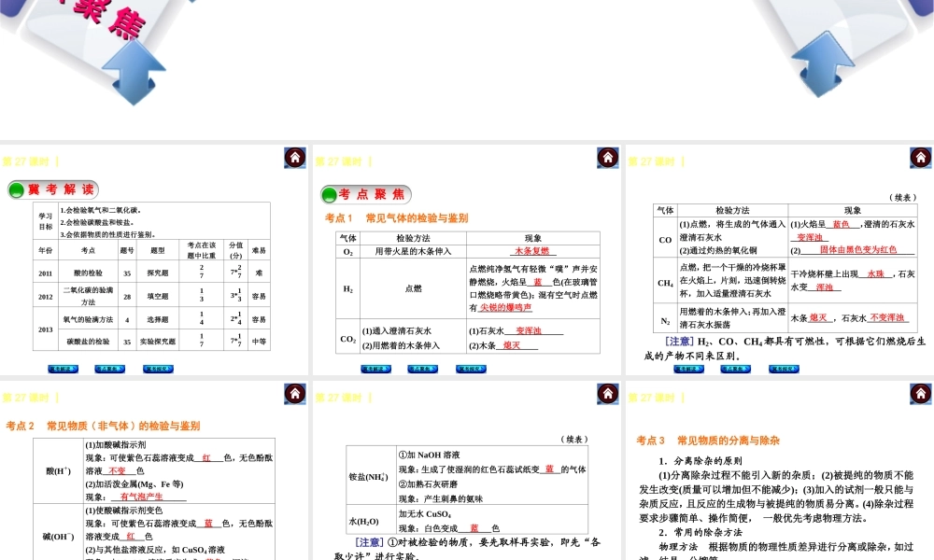Viewport: 934px width, 560px height.
Task: Click the H₂ gas row label
Action: [x=347, y=289]
